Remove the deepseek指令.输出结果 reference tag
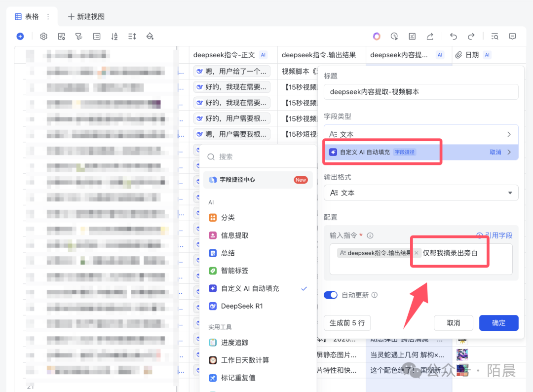Screen dimensions: 533x392 click(x=417, y=253)
